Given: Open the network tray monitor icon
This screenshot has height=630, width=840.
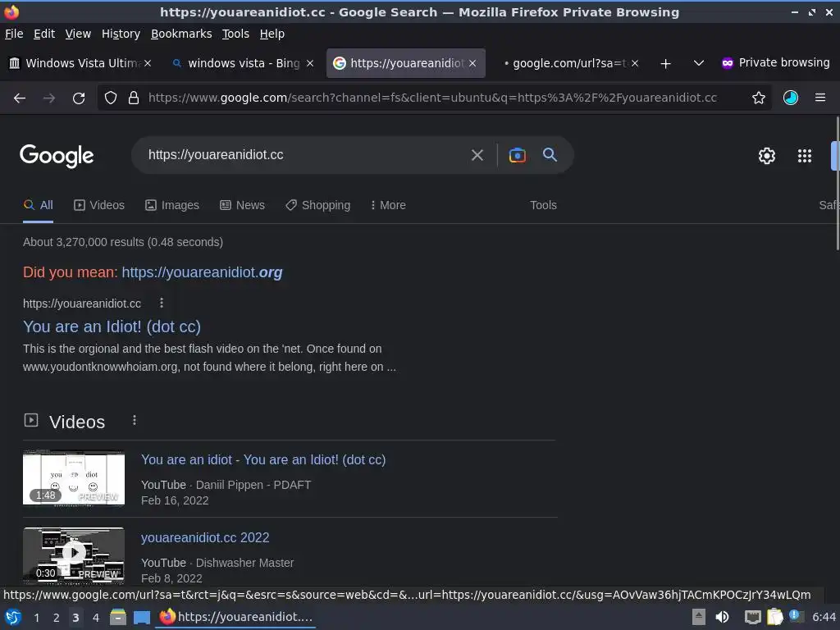Looking at the screenshot, I should (x=752, y=618).
